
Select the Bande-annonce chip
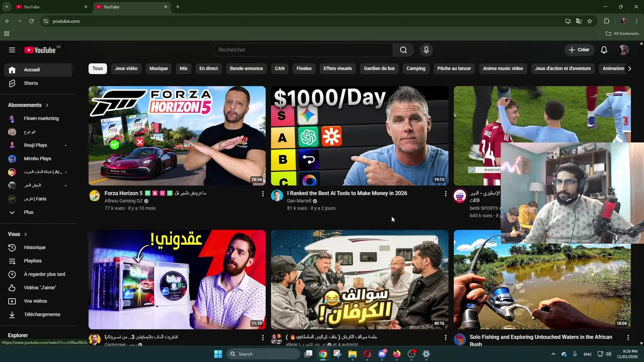tap(247, 68)
